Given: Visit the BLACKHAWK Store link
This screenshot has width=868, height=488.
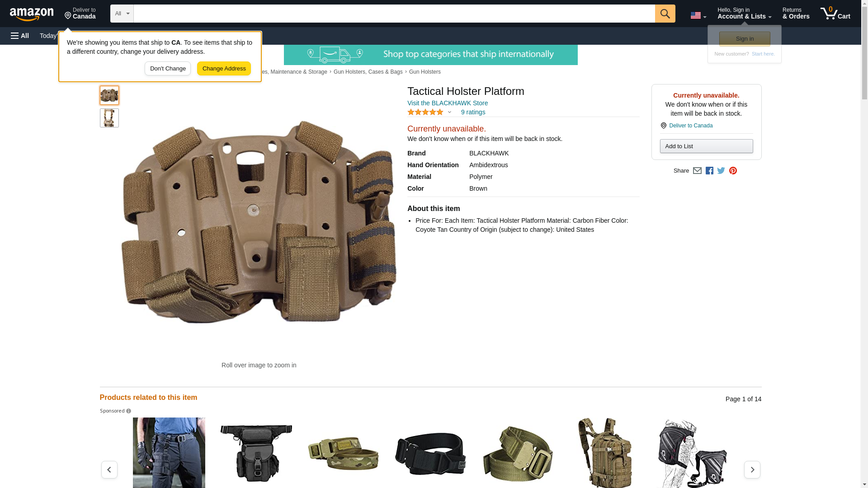Looking at the screenshot, I should tap(447, 103).
